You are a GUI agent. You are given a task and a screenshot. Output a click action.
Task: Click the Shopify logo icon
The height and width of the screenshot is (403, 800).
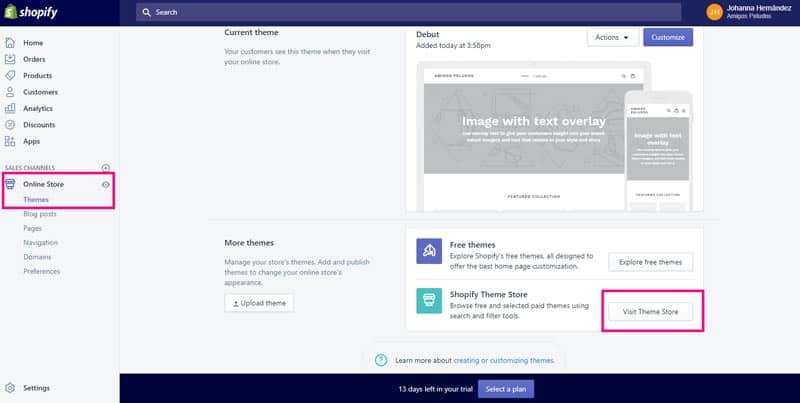pyautogui.click(x=11, y=12)
